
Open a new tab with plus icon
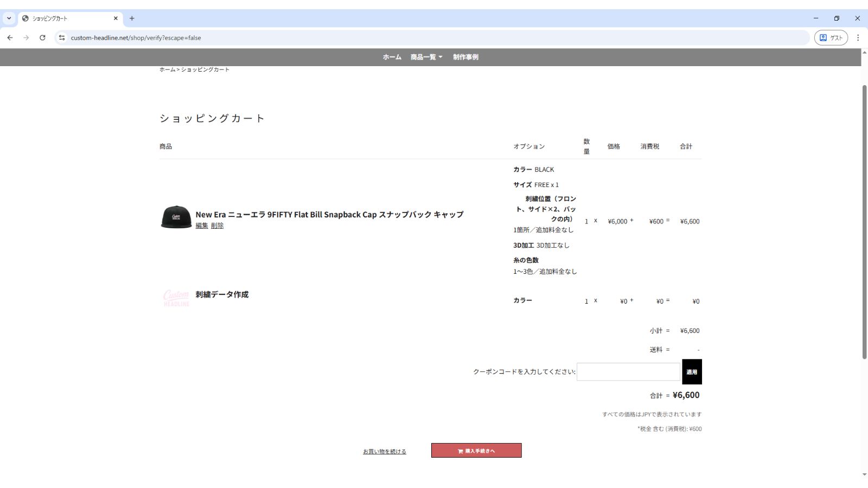(x=132, y=18)
